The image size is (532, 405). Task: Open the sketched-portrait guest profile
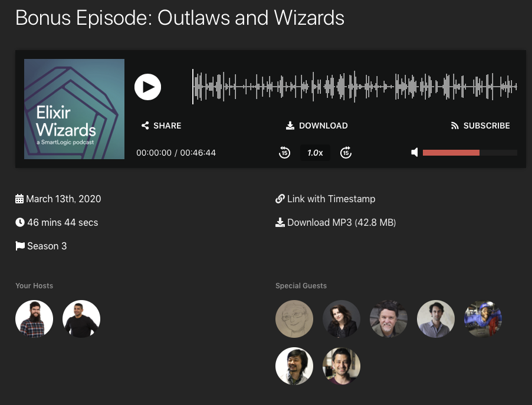294,319
